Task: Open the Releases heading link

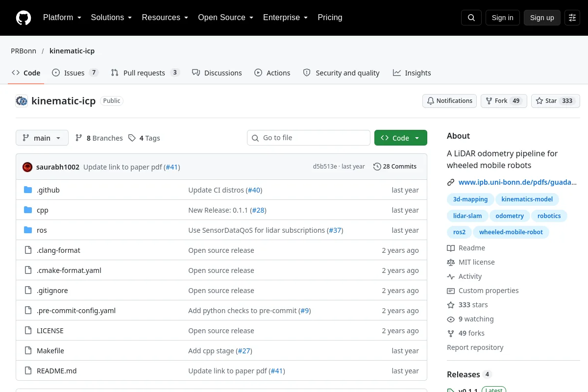Action: (x=464, y=374)
